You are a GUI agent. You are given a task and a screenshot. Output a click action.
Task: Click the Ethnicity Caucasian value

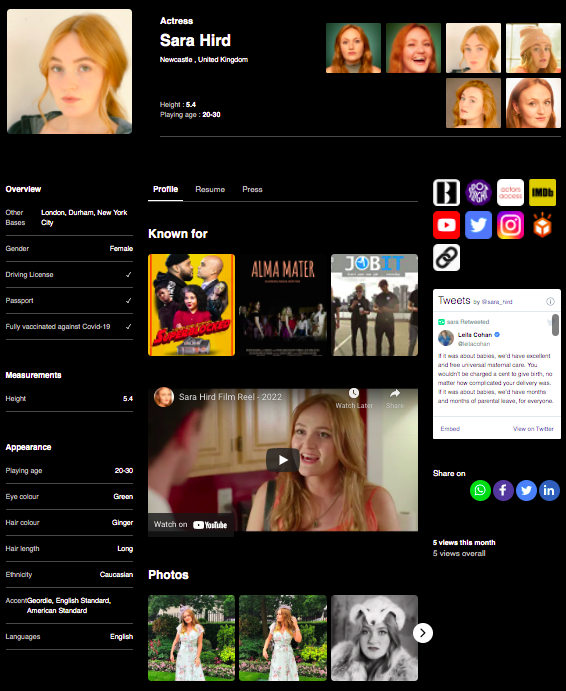[116, 575]
